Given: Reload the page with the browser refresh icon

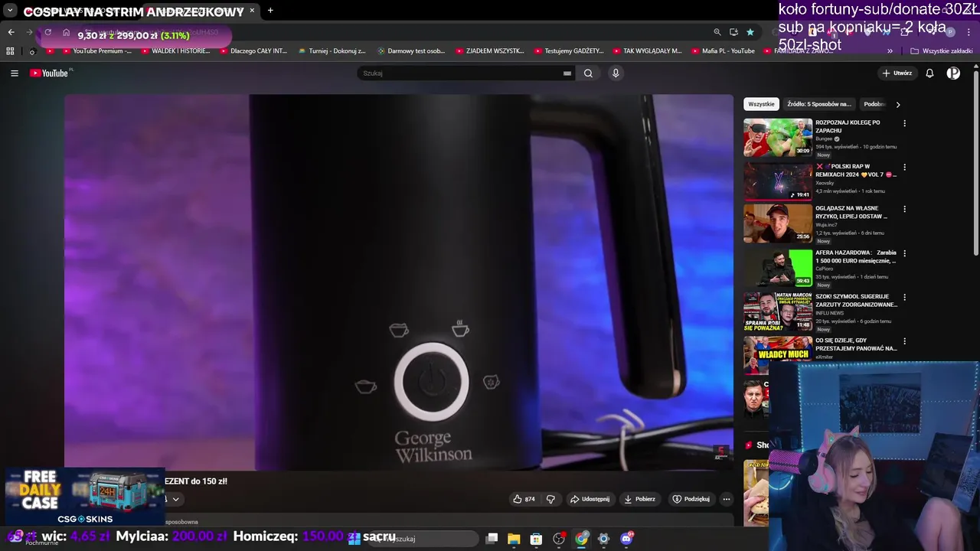Looking at the screenshot, I should (x=47, y=32).
